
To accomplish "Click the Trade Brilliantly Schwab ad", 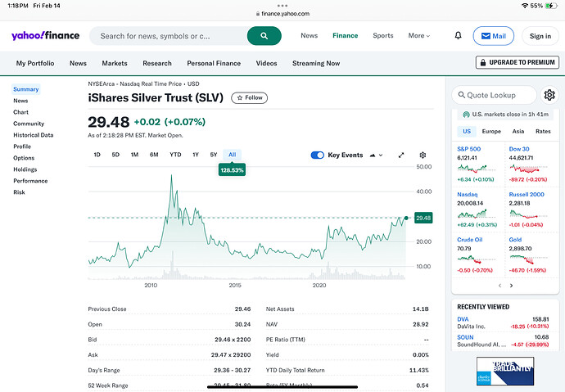I will click(x=505, y=372).
